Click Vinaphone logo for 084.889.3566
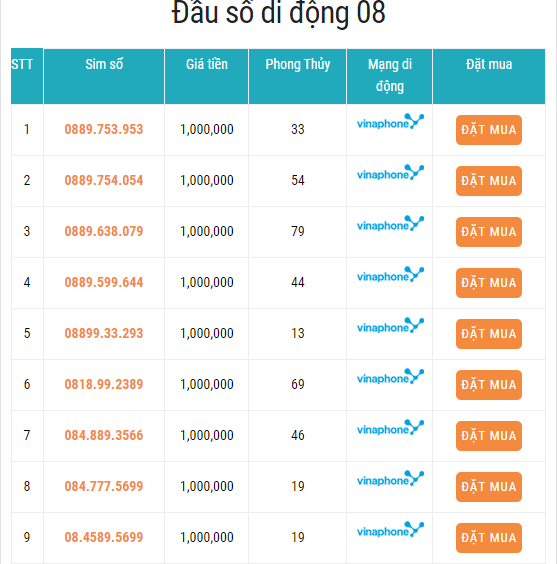Viewport: 557px width, 564px height. click(390, 428)
